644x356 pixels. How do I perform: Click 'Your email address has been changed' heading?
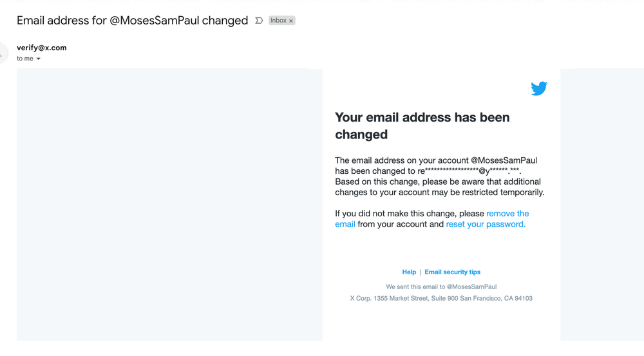[x=422, y=126]
